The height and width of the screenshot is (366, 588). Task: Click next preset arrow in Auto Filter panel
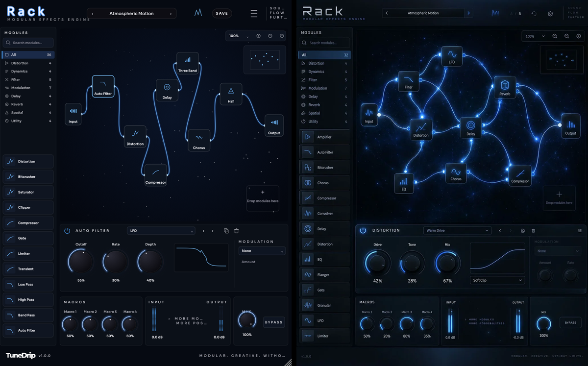213,231
